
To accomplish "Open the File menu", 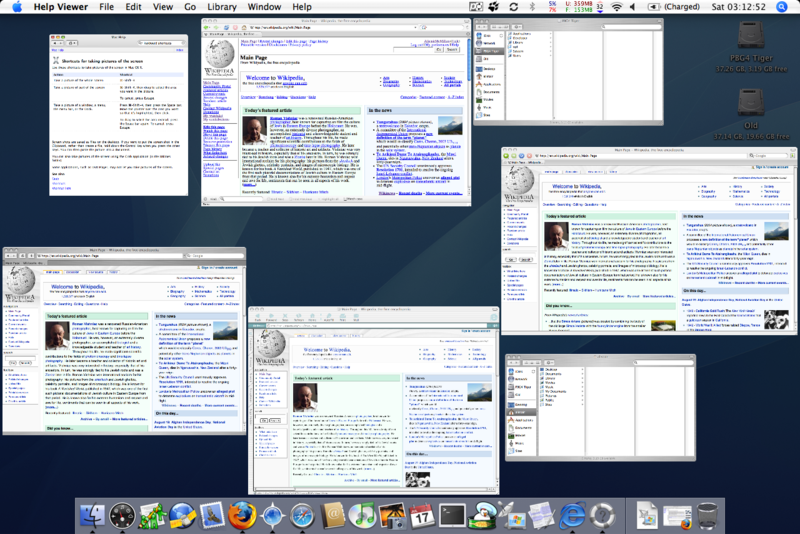I will tap(107, 7).
